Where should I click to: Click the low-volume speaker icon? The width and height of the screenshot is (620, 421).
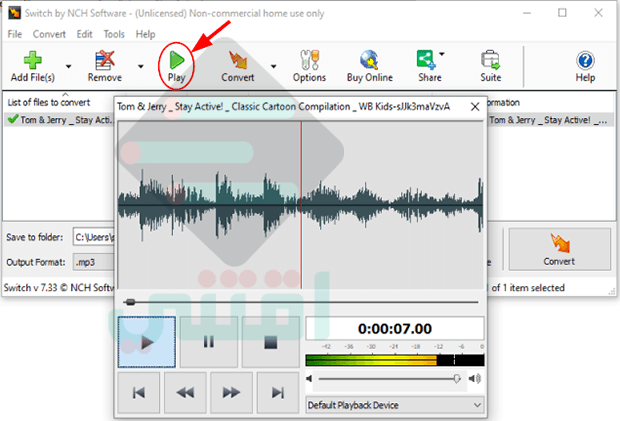309,379
